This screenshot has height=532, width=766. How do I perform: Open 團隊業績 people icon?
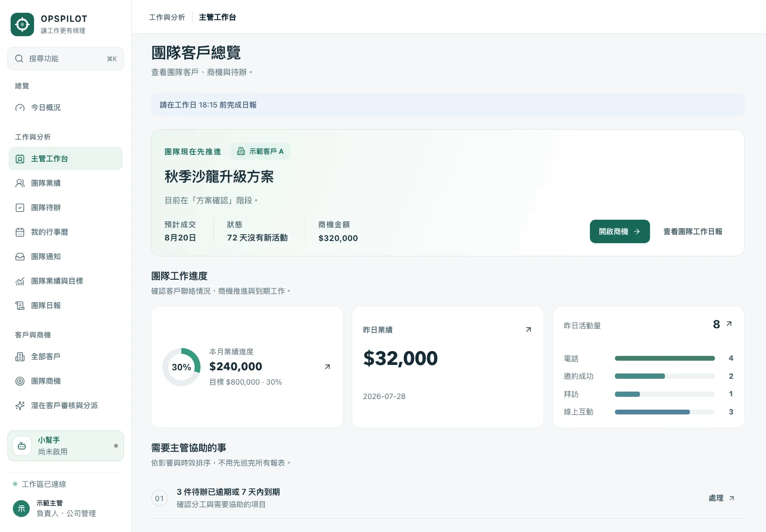coord(20,183)
